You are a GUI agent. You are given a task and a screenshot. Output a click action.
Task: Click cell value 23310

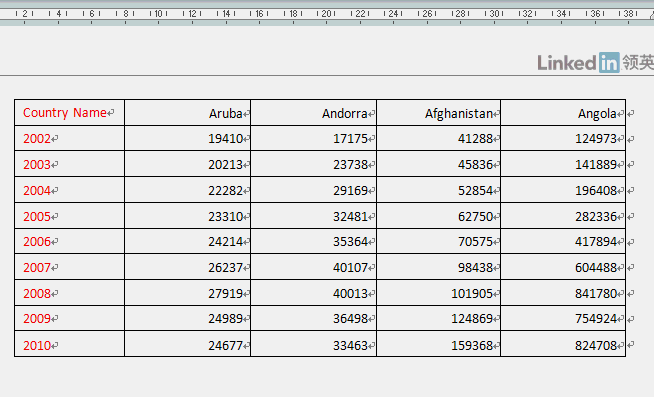click(225, 216)
